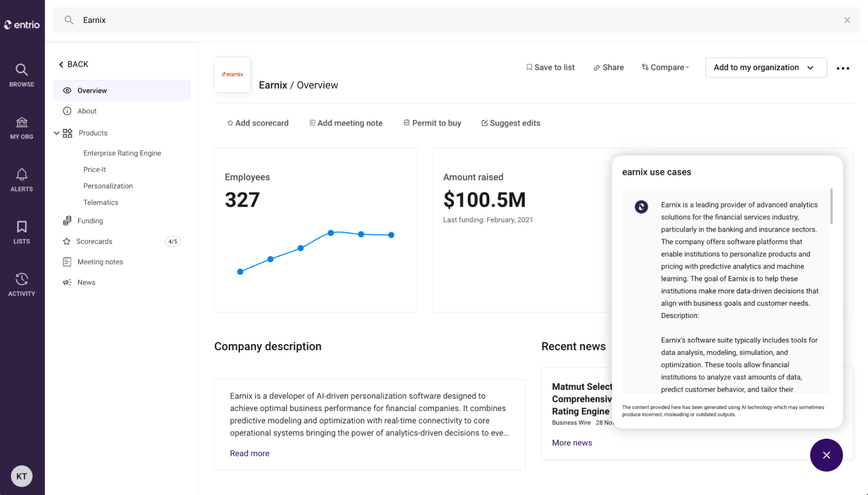Open the Scorecards section
The width and height of the screenshot is (868, 495).
tap(94, 242)
